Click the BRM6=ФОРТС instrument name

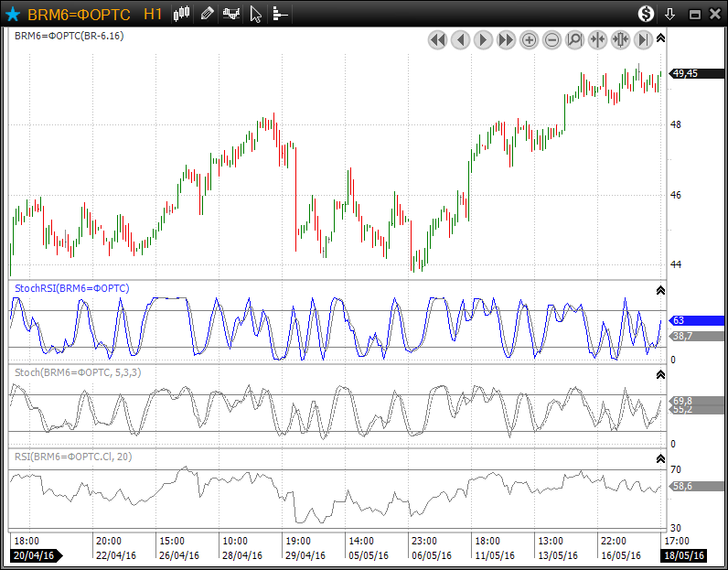coord(79,15)
